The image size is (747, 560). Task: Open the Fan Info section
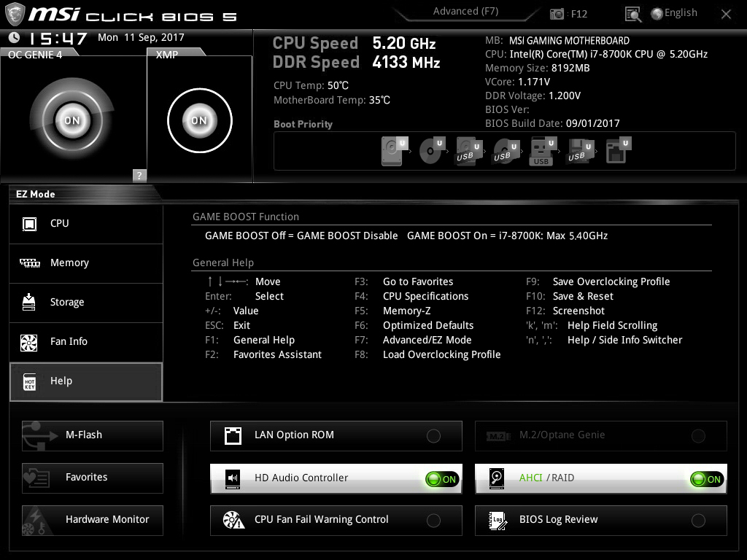point(86,343)
